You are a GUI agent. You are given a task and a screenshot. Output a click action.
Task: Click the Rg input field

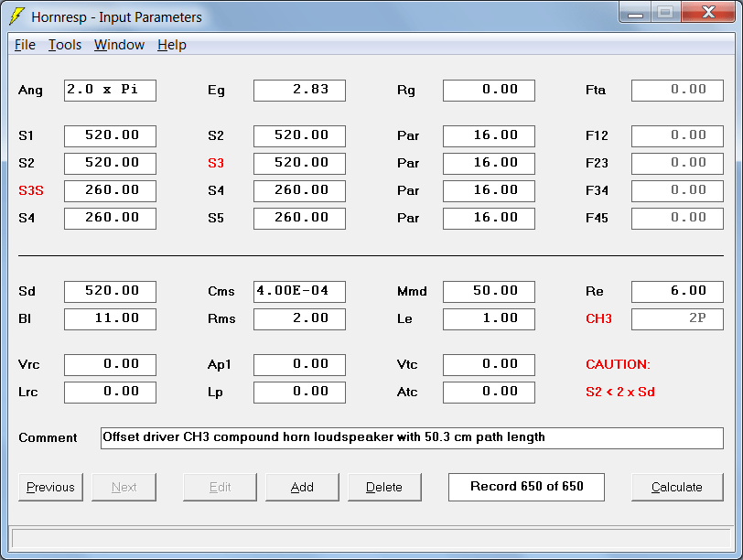tap(489, 91)
